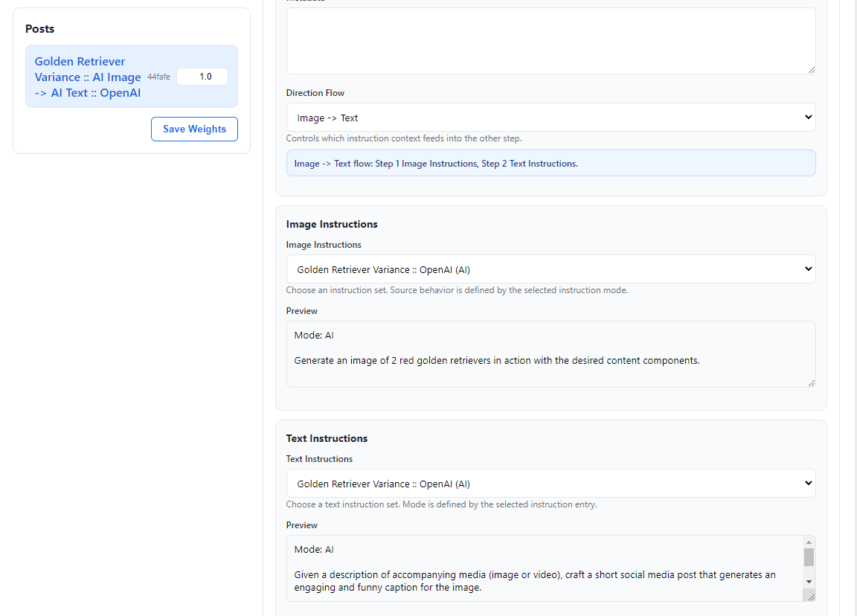Click the Direction Flow field label
The image size is (857, 616).
(x=315, y=93)
